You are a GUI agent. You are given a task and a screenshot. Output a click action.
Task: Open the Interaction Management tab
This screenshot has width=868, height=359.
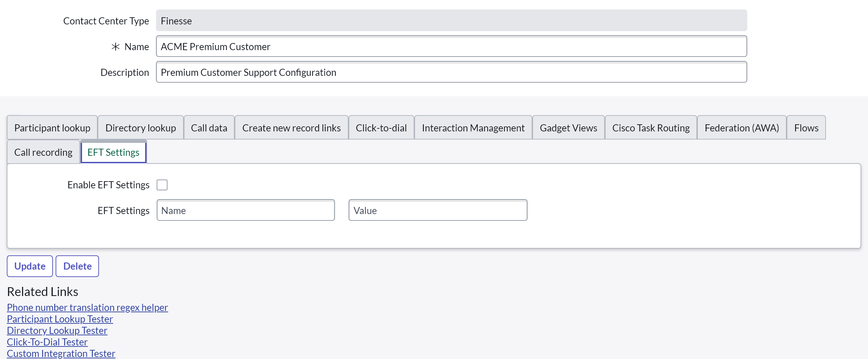(x=473, y=128)
